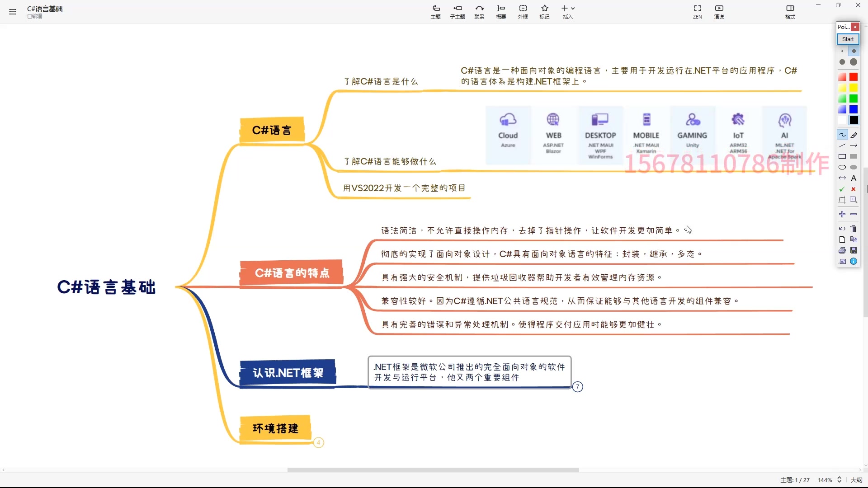This screenshot has height=488, width=868.
Task: Select the smallest pen size dot
Action: tap(842, 52)
